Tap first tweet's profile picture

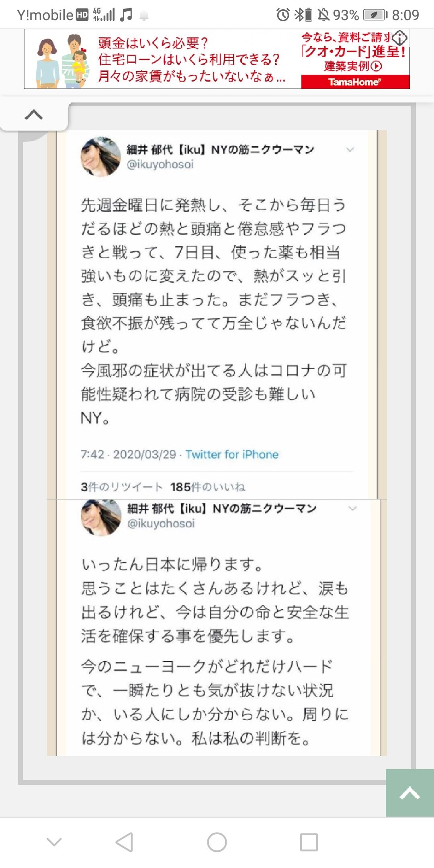100,157
